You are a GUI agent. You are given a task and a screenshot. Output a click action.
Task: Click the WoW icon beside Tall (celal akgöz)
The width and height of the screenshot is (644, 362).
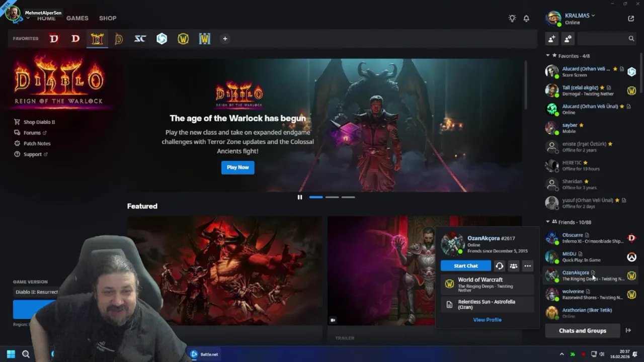[x=631, y=90]
